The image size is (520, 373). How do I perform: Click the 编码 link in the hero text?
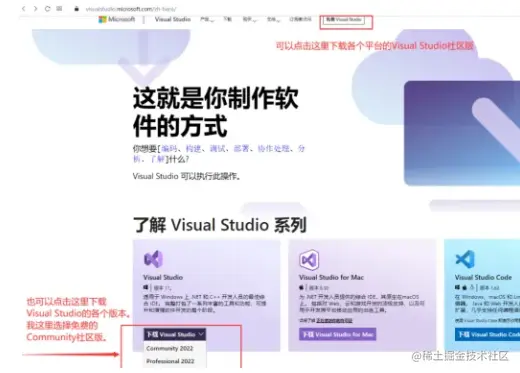[x=169, y=148]
